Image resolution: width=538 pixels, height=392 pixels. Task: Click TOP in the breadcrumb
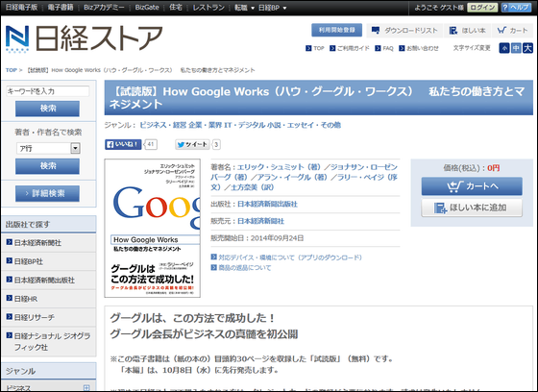coord(11,70)
